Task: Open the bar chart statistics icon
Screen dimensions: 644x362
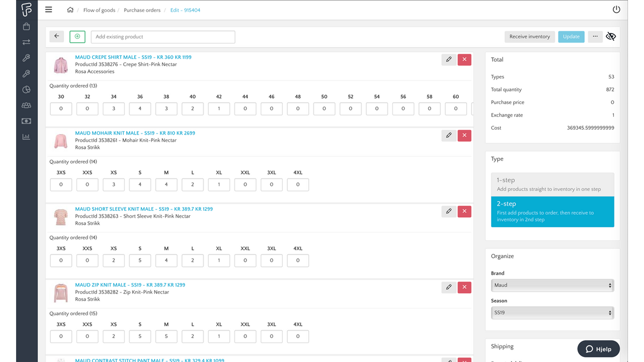Action: [x=26, y=136]
